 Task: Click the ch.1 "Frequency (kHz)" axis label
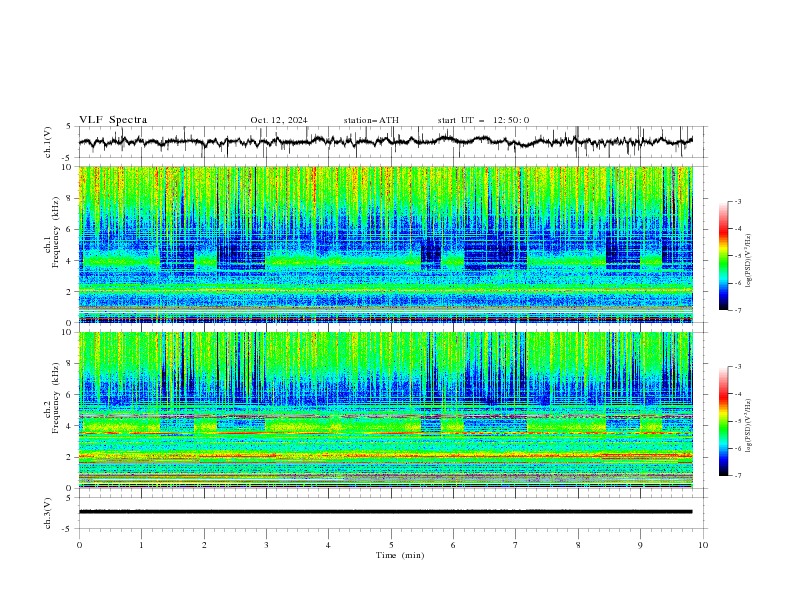pyautogui.click(x=56, y=233)
